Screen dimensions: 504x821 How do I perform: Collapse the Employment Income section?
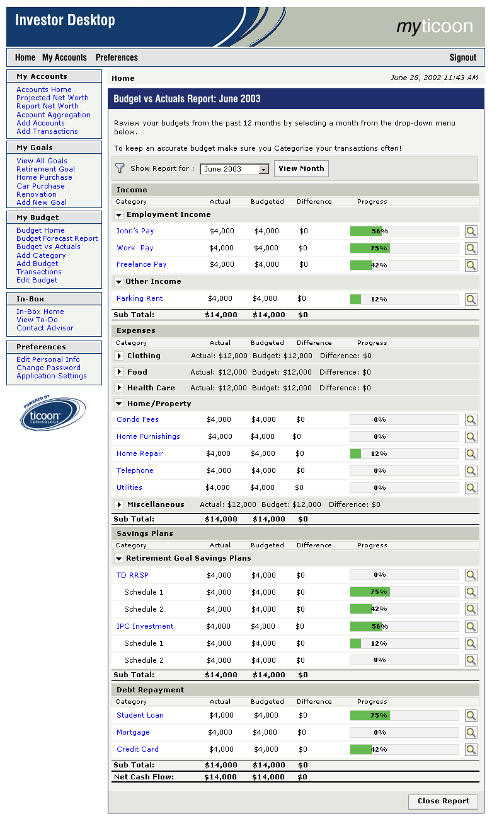[119, 215]
